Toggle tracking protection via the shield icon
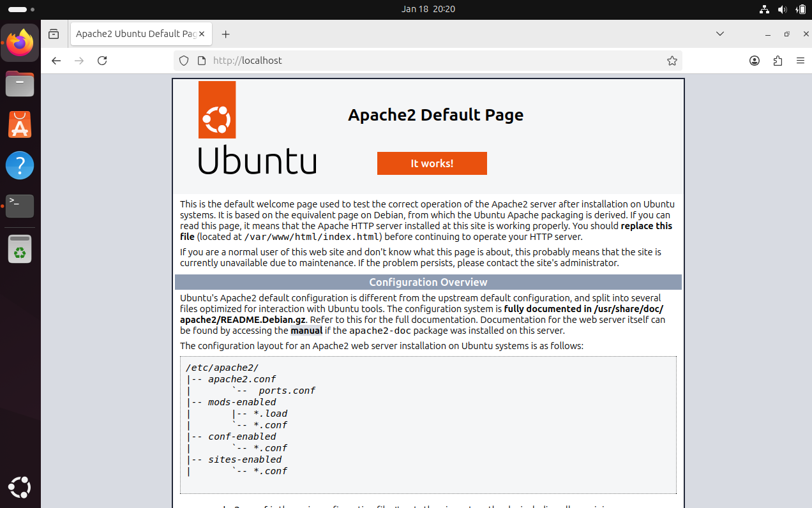812x508 pixels. 183,60
